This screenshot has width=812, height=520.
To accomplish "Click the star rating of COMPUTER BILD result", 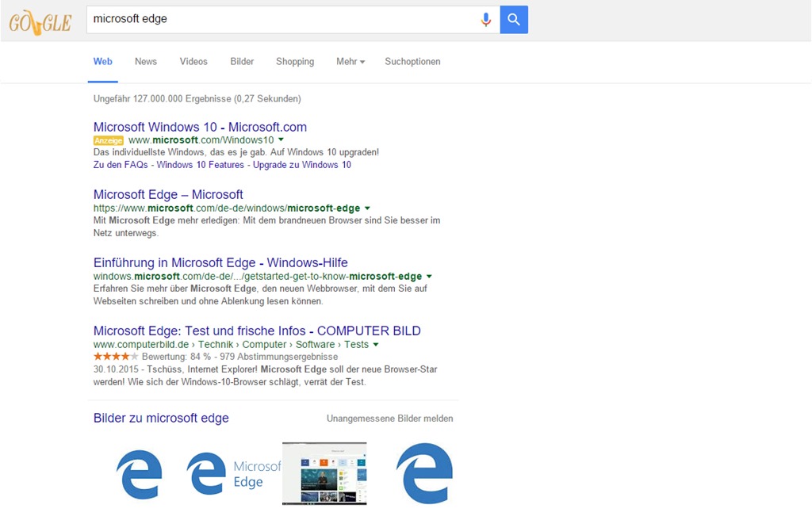I will 116,357.
